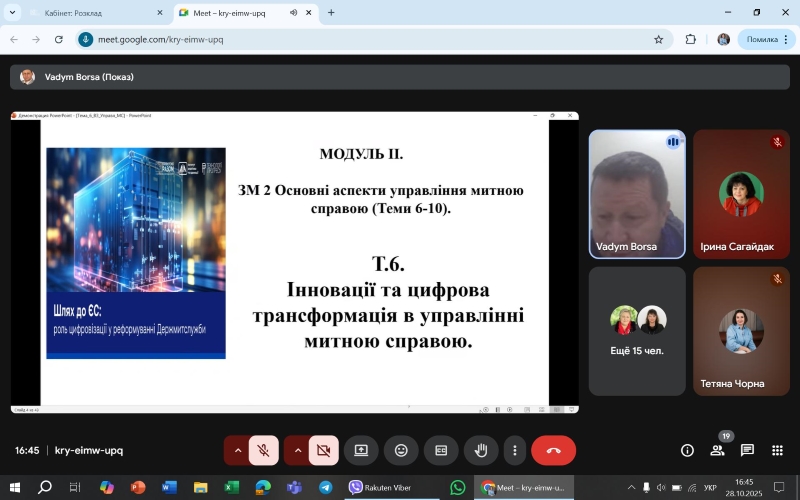Click the share screen icon
The height and width of the screenshot is (500, 800).
[x=361, y=451]
